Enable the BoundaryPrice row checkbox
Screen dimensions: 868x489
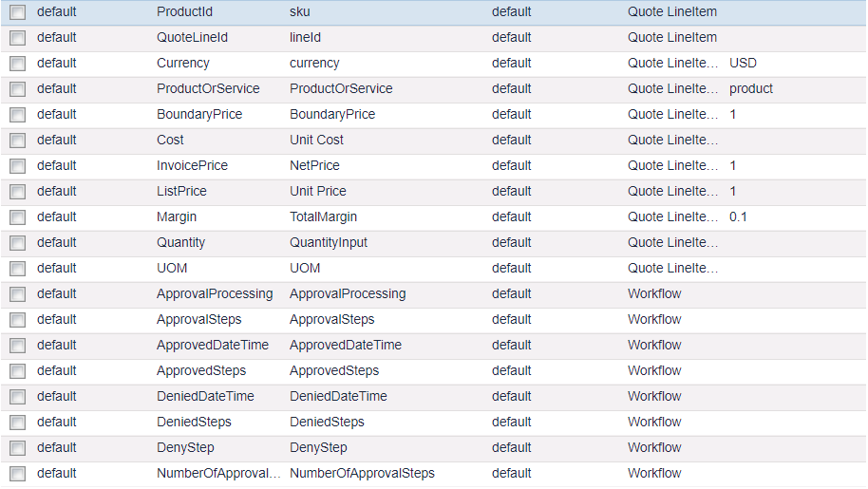(17, 116)
